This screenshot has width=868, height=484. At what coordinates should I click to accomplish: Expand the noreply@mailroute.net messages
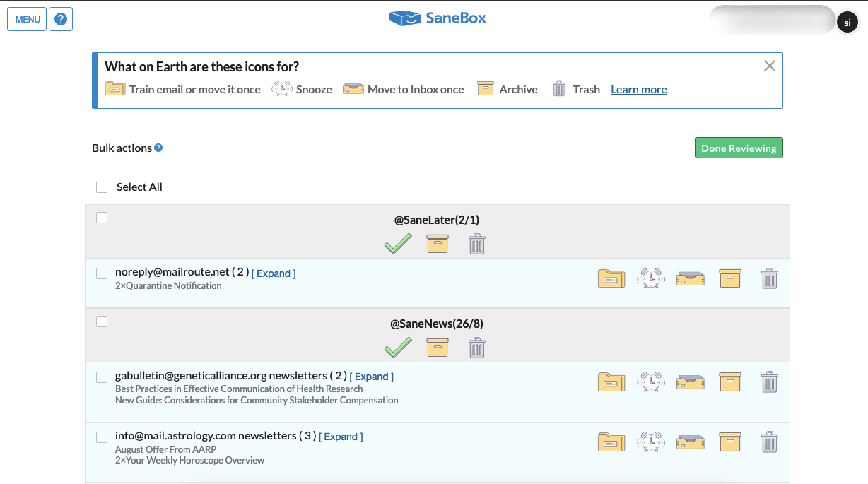tap(274, 273)
